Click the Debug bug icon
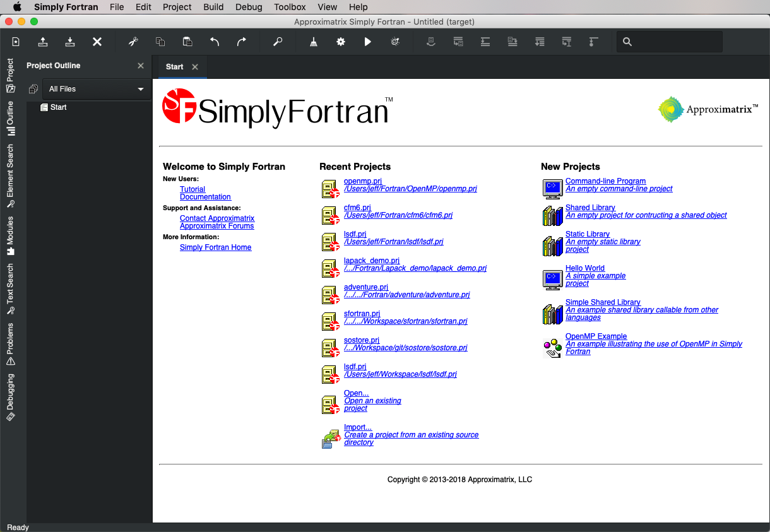770x532 pixels. click(395, 42)
